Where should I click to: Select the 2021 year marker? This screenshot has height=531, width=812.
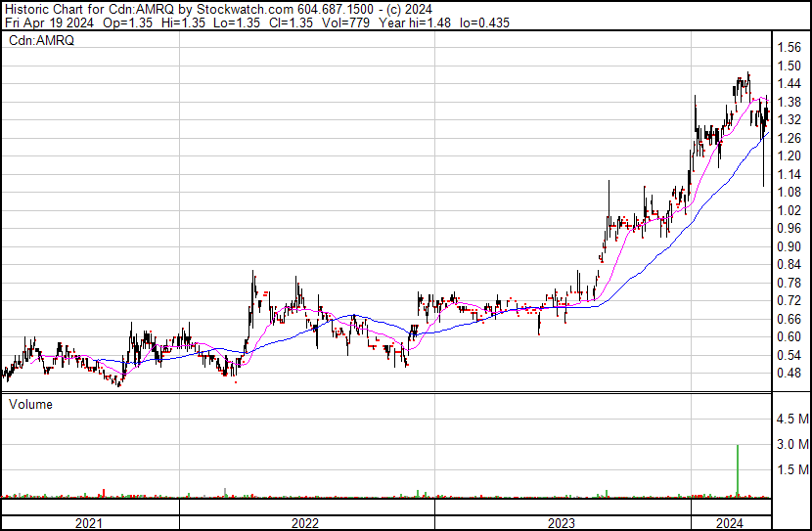[89, 523]
